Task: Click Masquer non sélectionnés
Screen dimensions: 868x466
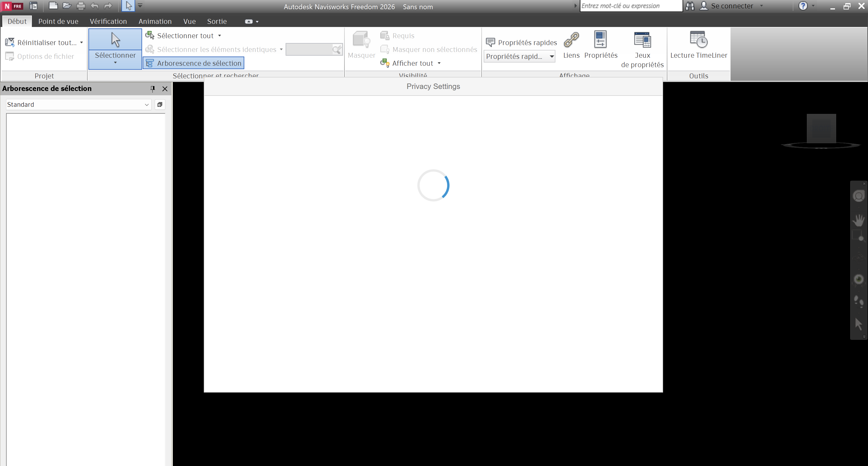Action: pos(429,50)
